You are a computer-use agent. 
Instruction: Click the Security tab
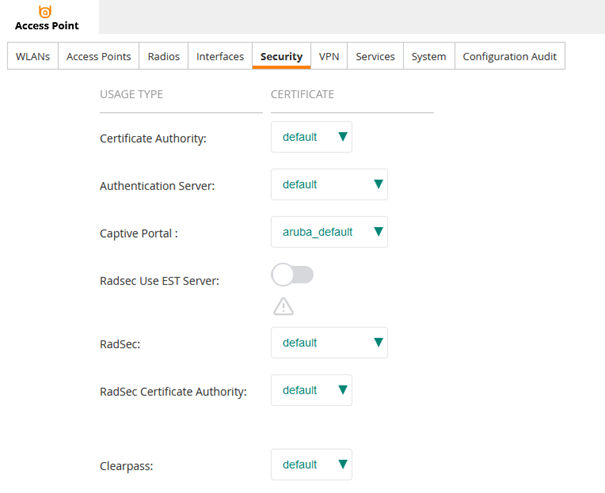point(281,57)
